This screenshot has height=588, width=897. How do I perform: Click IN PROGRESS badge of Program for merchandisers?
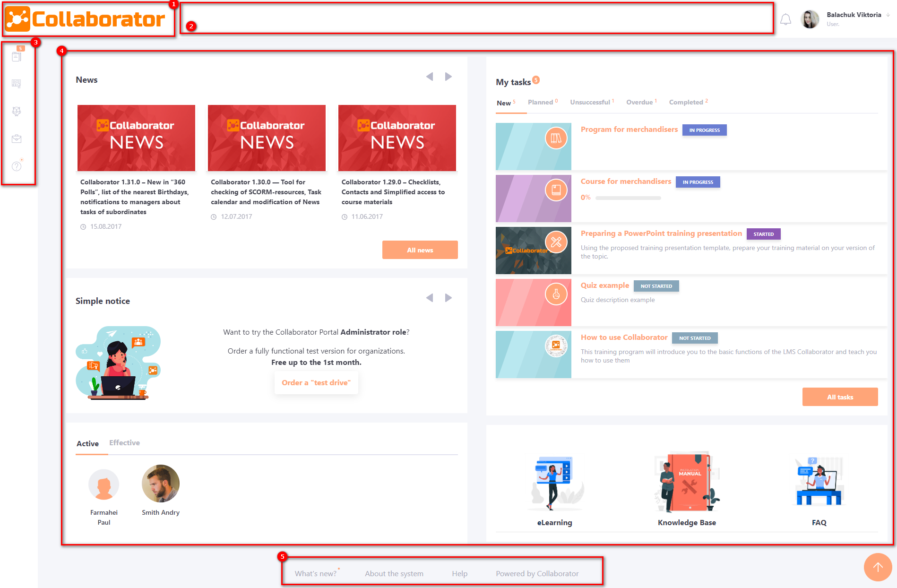tap(705, 130)
